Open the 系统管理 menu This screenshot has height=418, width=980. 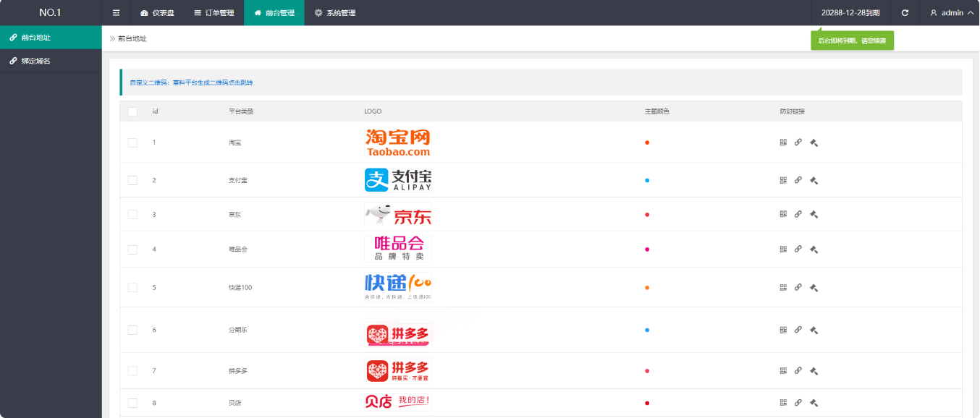(335, 13)
